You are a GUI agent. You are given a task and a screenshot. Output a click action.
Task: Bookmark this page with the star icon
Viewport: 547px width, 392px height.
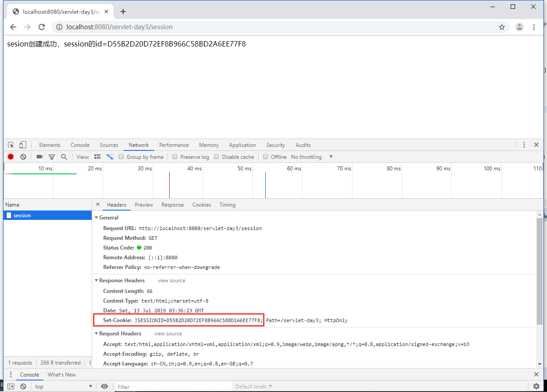[x=502, y=27]
